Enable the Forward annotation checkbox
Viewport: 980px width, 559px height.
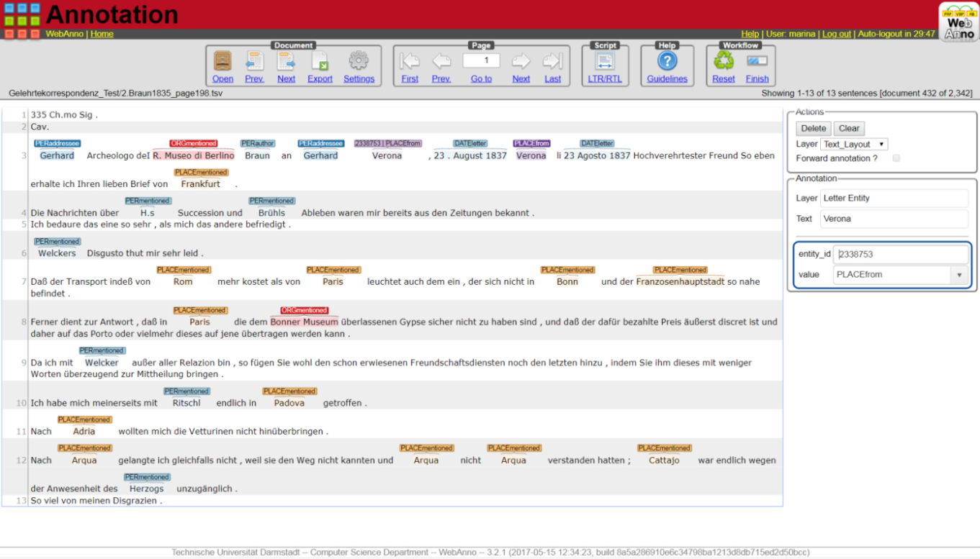896,158
